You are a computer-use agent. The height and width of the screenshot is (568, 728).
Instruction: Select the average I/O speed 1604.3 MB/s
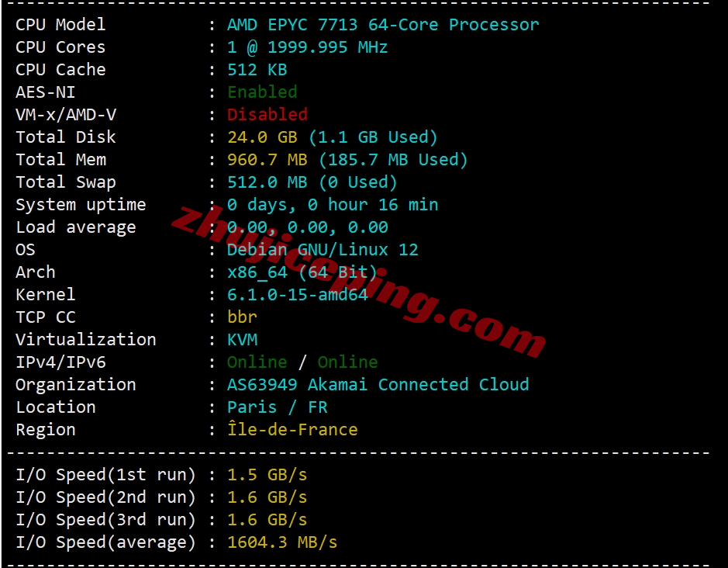[282, 542]
